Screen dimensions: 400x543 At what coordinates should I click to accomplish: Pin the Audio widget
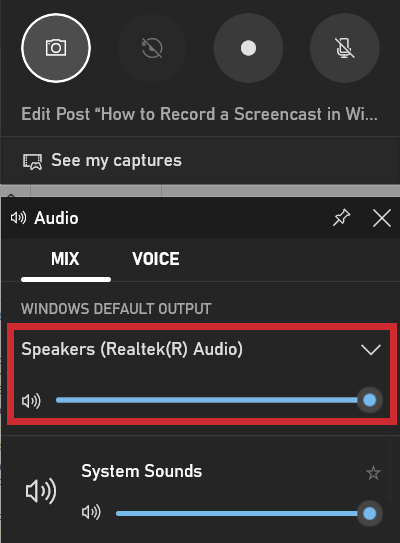[x=341, y=218]
